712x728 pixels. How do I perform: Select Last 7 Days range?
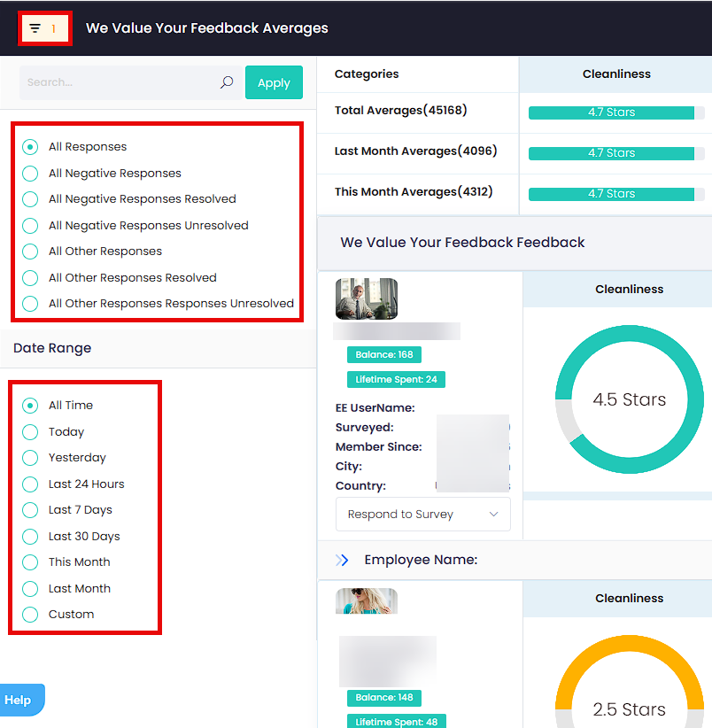click(30, 510)
